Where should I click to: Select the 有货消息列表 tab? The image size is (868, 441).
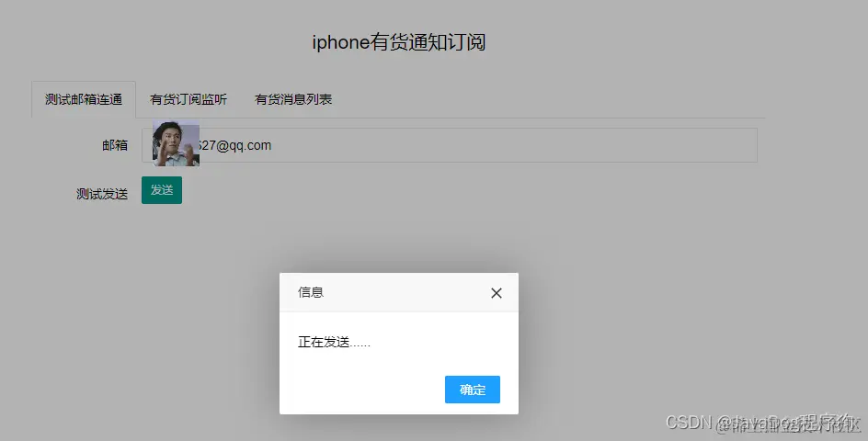pos(293,99)
